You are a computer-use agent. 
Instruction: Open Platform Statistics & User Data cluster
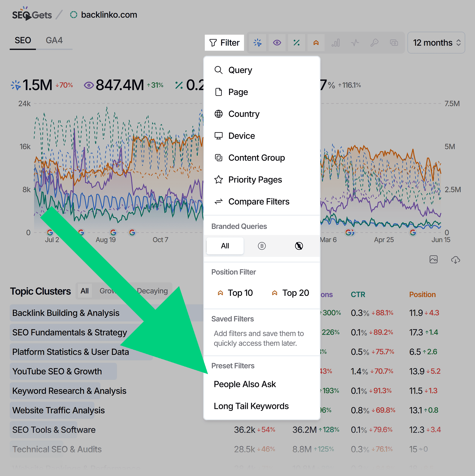pyautogui.click(x=70, y=352)
